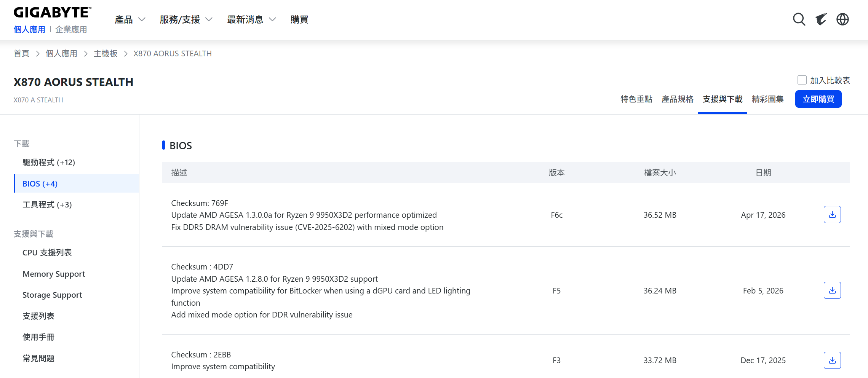The width and height of the screenshot is (868, 378).
Task: Select 驅動程式 (+12) in sidebar
Action: click(49, 163)
